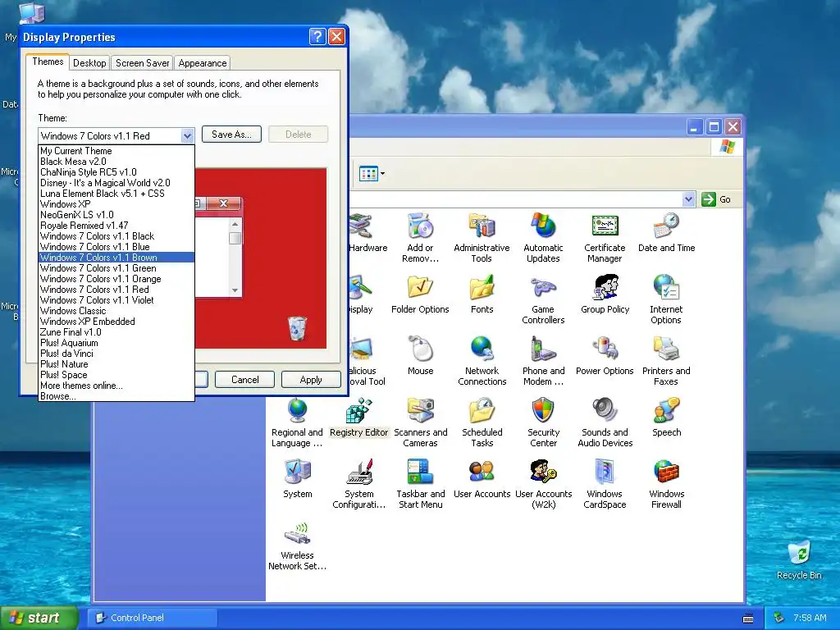The image size is (840, 630).
Task: Click the Apply button
Action: [311, 380]
